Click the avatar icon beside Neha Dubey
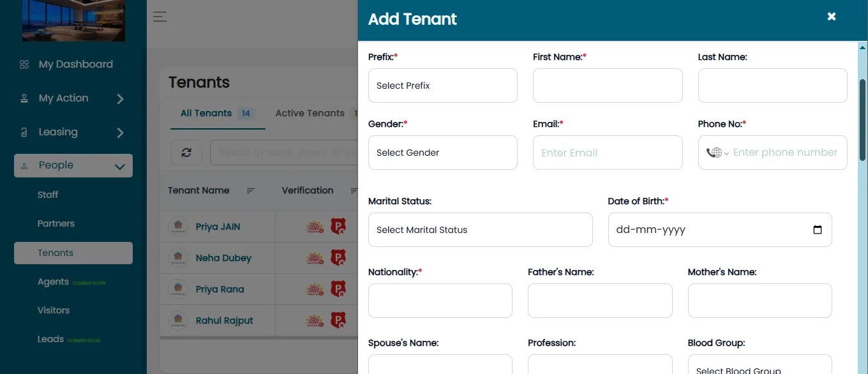This screenshot has width=868, height=374. point(178,258)
